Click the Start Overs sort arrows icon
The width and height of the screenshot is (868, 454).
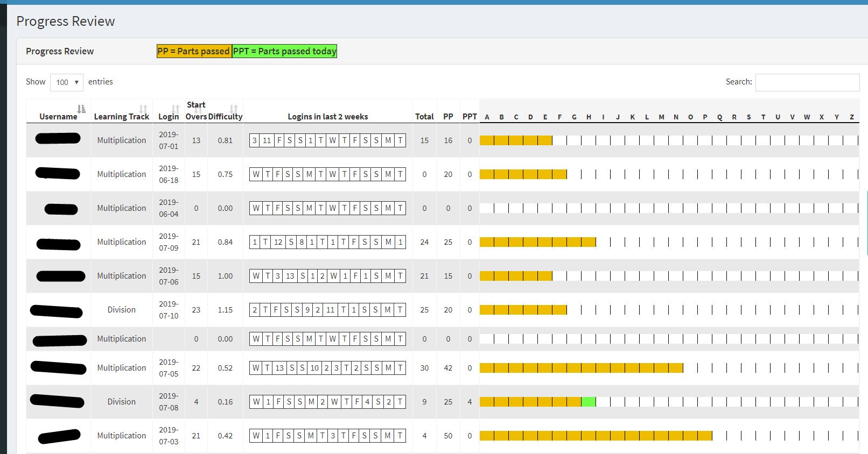point(198,110)
